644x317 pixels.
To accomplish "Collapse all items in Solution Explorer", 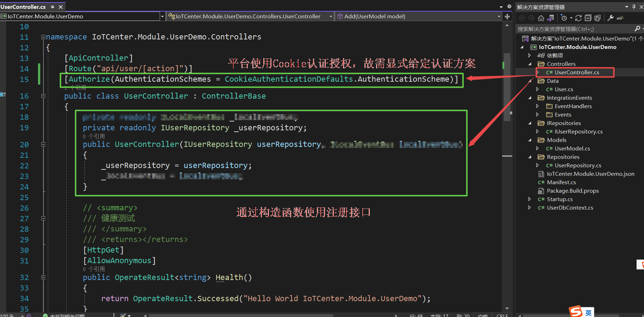I will pyautogui.click(x=588, y=18).
